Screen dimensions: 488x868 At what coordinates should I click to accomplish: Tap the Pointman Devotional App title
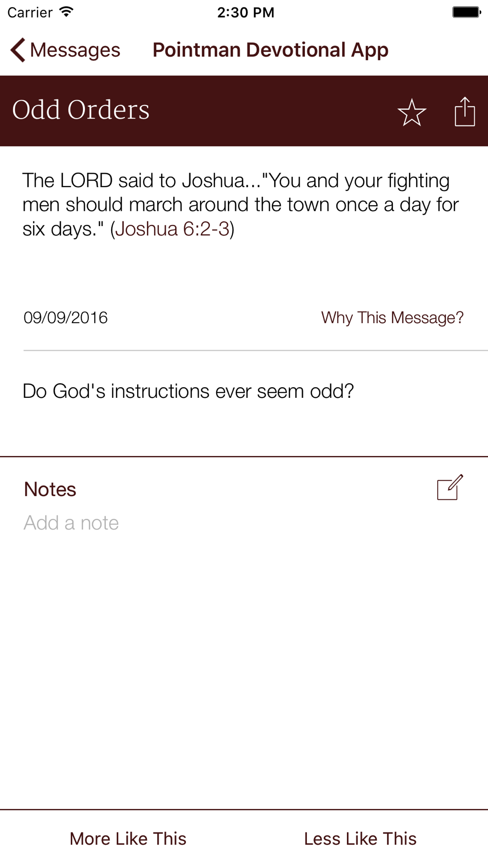(x=270, y=50)
